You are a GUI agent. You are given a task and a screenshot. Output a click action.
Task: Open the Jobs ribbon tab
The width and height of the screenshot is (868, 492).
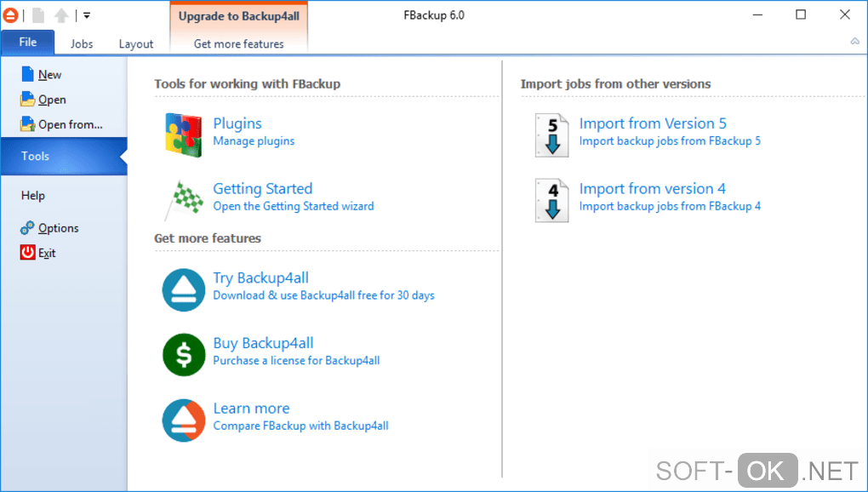pos(82,44)
